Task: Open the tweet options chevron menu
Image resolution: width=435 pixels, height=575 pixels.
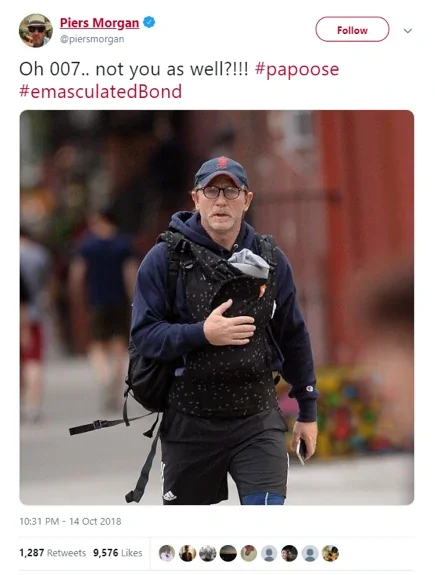Action: coord(407,31)
